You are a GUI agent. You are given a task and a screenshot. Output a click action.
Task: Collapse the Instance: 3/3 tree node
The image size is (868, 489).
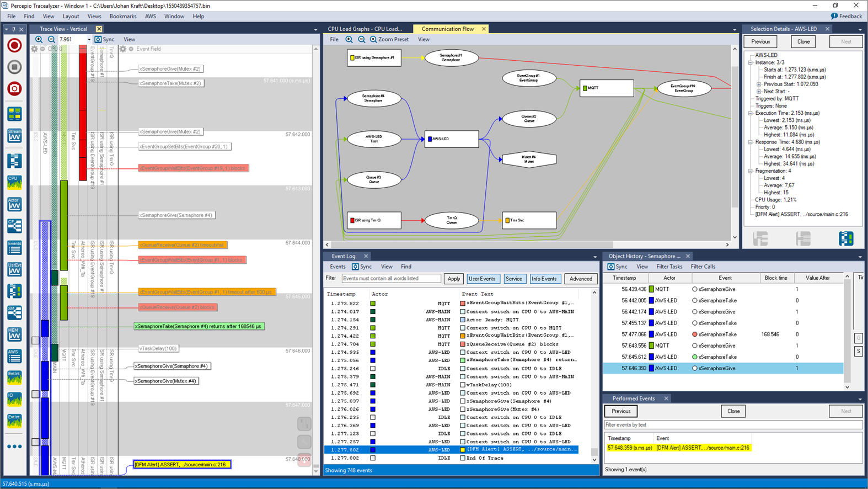point(751,62)
